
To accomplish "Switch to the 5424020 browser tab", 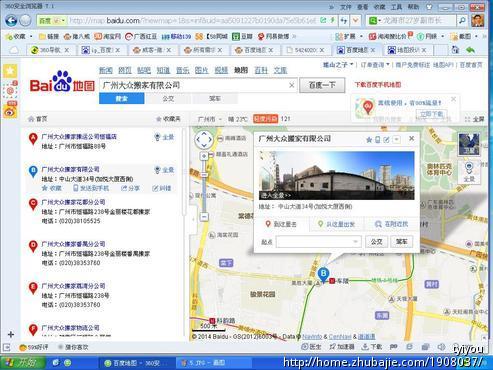I will tap(306, 50).
